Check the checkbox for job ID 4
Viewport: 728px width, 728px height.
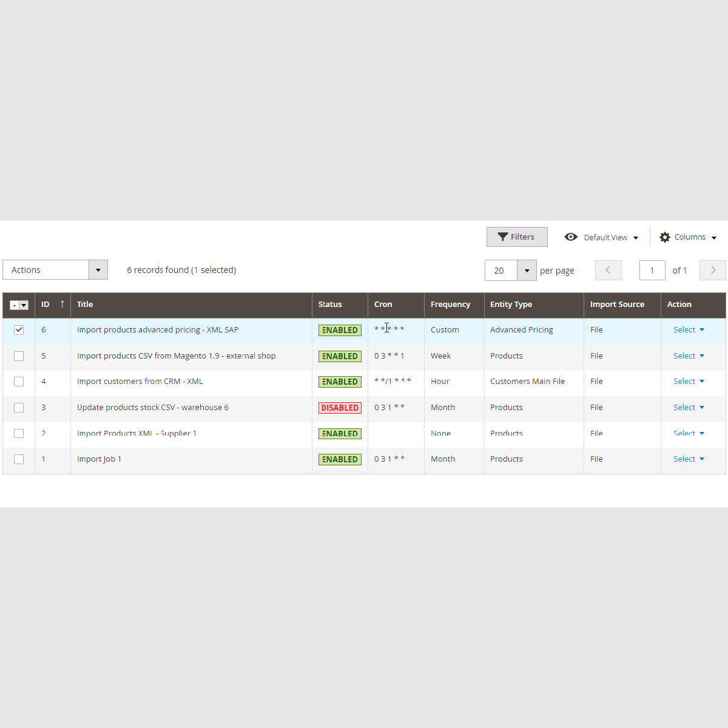pos(19,382)
